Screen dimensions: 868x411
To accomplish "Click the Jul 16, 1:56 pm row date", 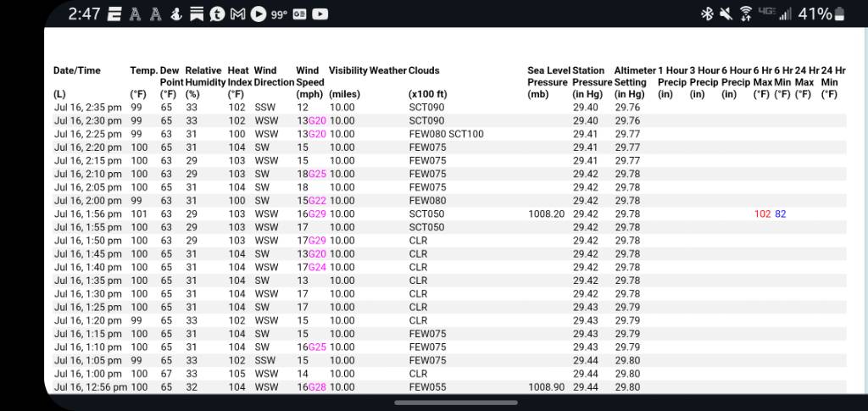I will [87, 214].
